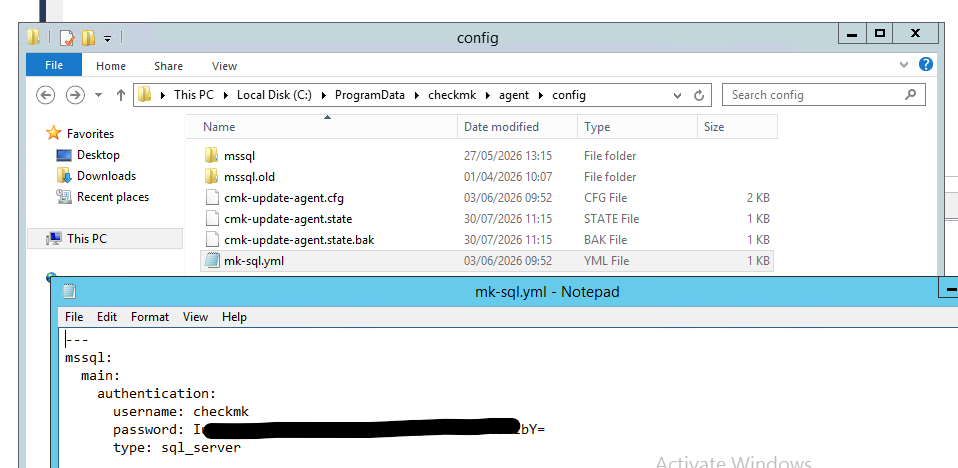Click the 'YML File' type cell
Screen dimensions: 958x468
tap(606, 261)
